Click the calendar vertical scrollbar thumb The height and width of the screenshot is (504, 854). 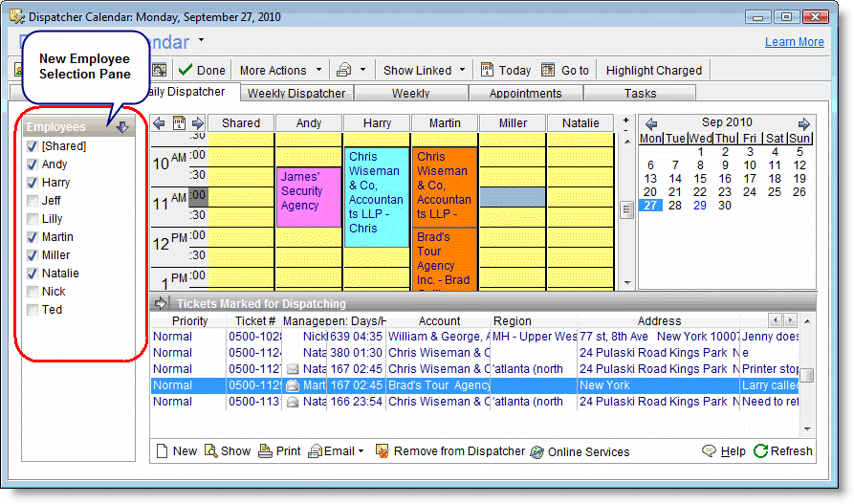pyautogui.click(x=626, y=209)
